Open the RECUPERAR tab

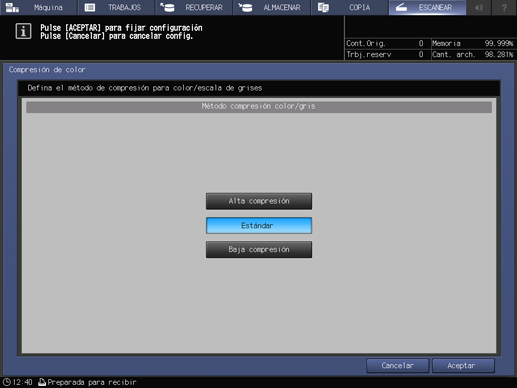(x=194, y=7)
